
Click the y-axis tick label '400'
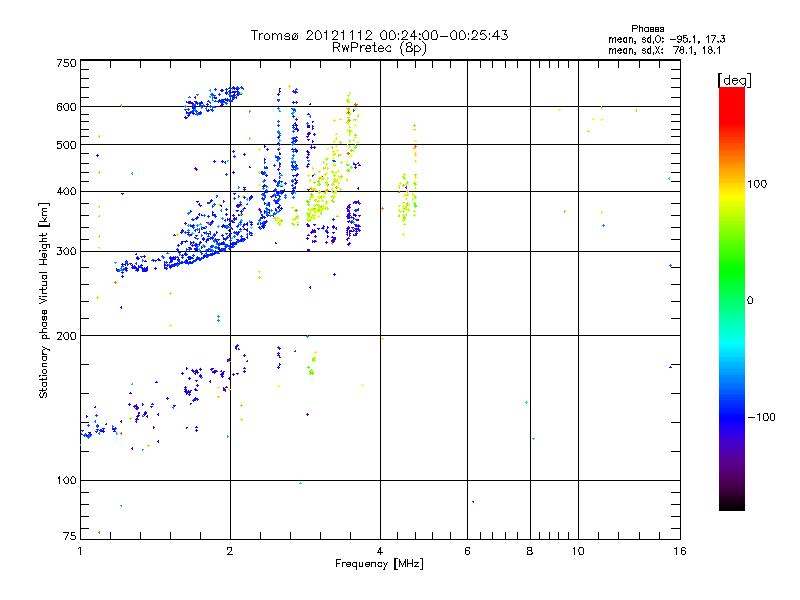tap(66, 191)
